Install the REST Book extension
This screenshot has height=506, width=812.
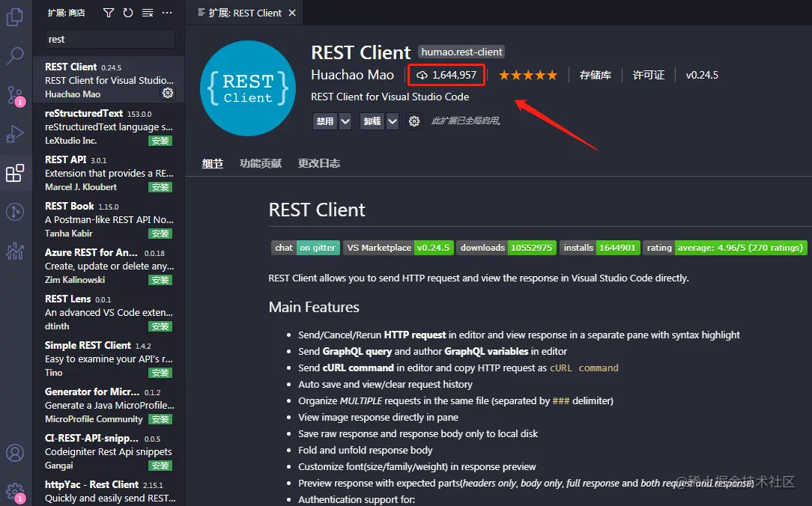[160, 234]
